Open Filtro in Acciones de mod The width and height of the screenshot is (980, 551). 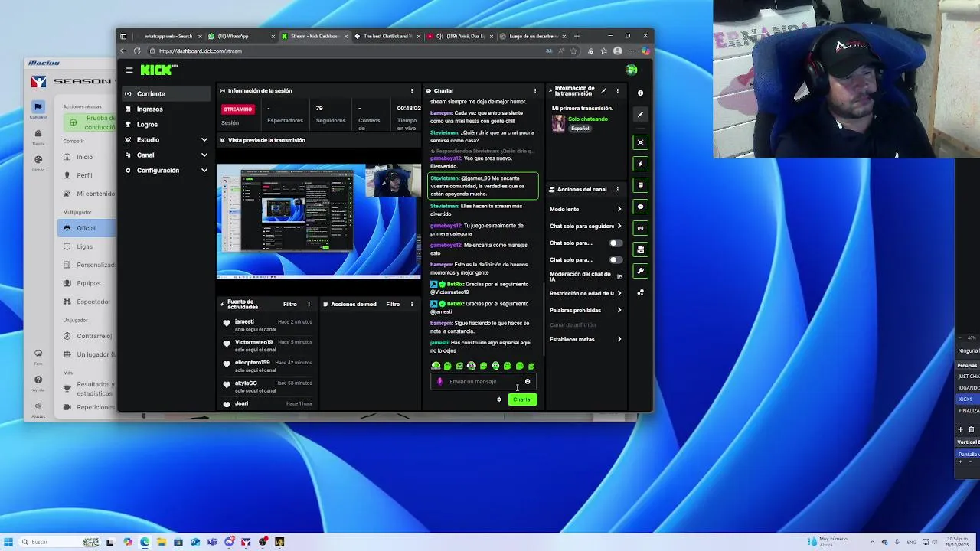click(393, 305)
